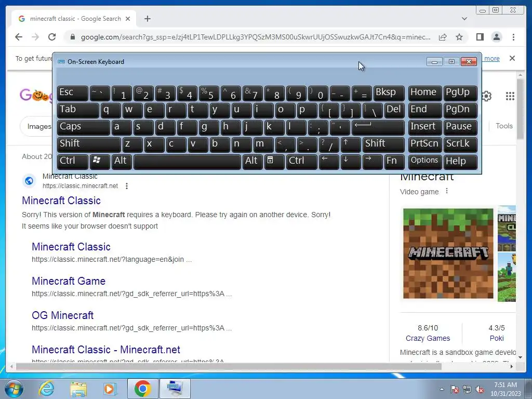Open more options beside Video game label
Image resolution: width=532 pixels, height=399 pixels.
(446, 191)
